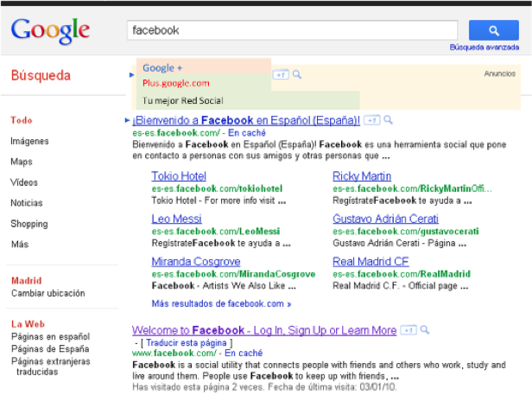Filter by Páginas de España

(50, 349)
